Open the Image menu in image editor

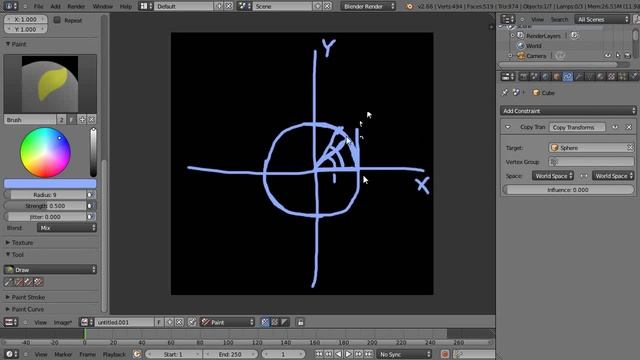click(63, 322)
